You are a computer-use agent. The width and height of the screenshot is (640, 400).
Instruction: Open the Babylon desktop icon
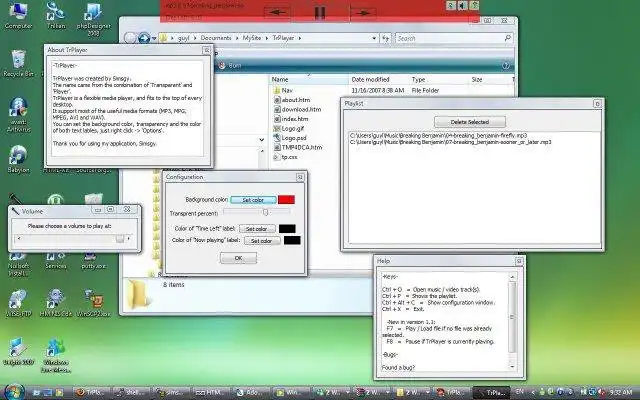click(18, 159)
